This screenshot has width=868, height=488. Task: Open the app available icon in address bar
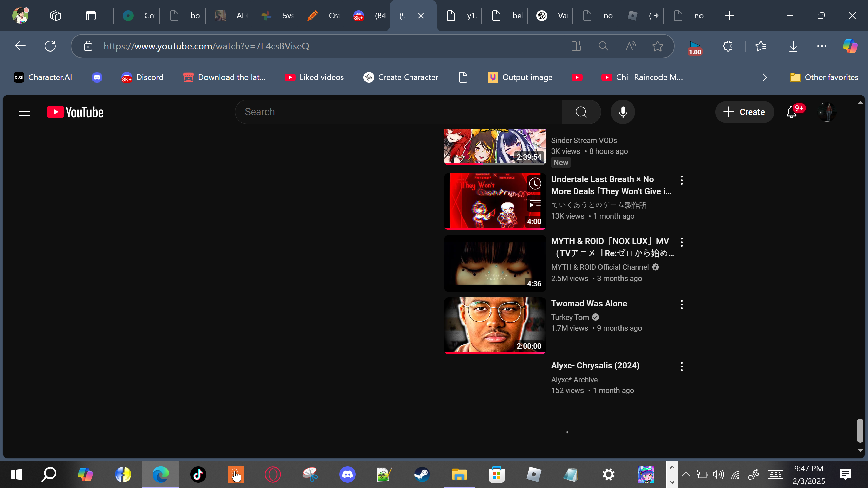click(x=576, y=46)
